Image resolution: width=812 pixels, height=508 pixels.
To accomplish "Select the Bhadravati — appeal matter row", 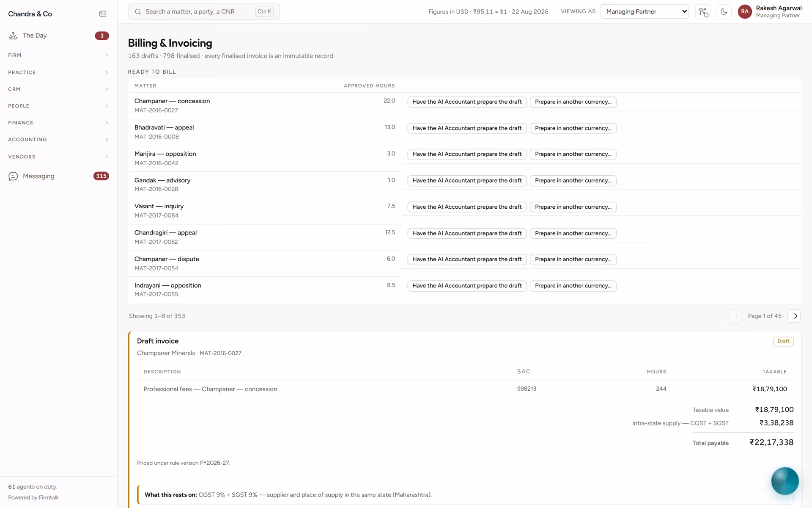I will click(465, 132).
